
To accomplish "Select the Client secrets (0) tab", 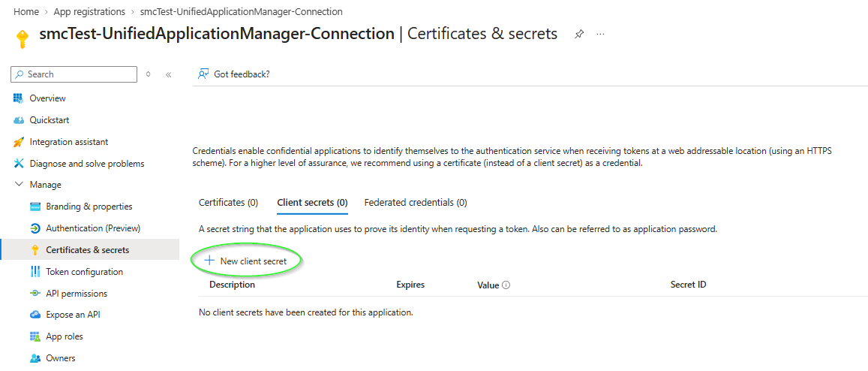I will 312,203.
